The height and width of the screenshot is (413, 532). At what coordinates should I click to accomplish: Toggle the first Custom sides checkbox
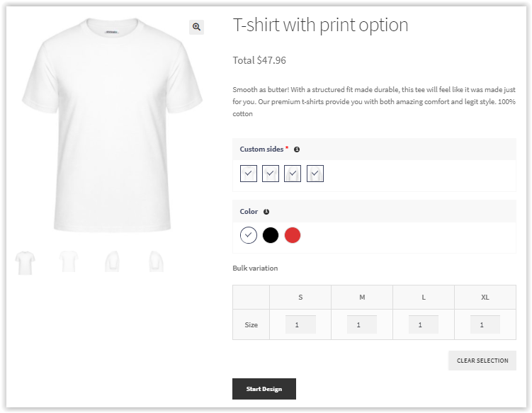pyautogui.click(x=248, y=174)
